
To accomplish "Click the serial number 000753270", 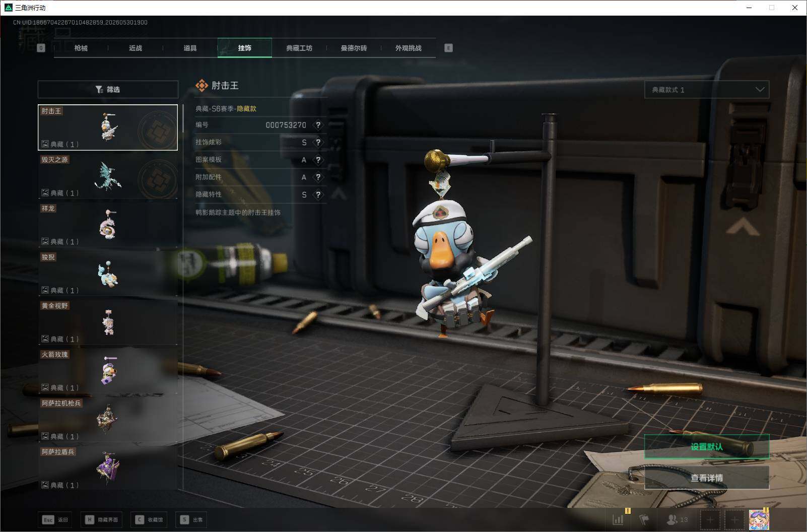I will click(286, 125).
